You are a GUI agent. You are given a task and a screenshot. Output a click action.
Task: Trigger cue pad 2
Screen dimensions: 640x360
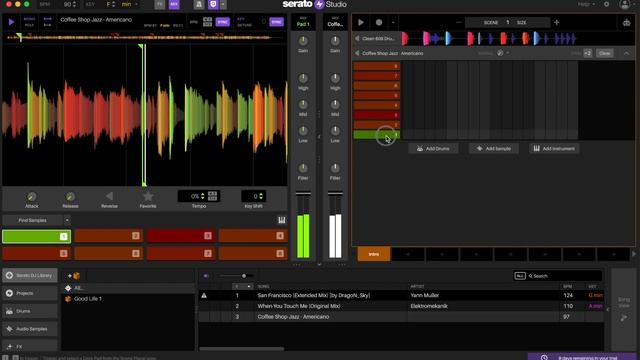pyautogui.click(x=109, y=236)
